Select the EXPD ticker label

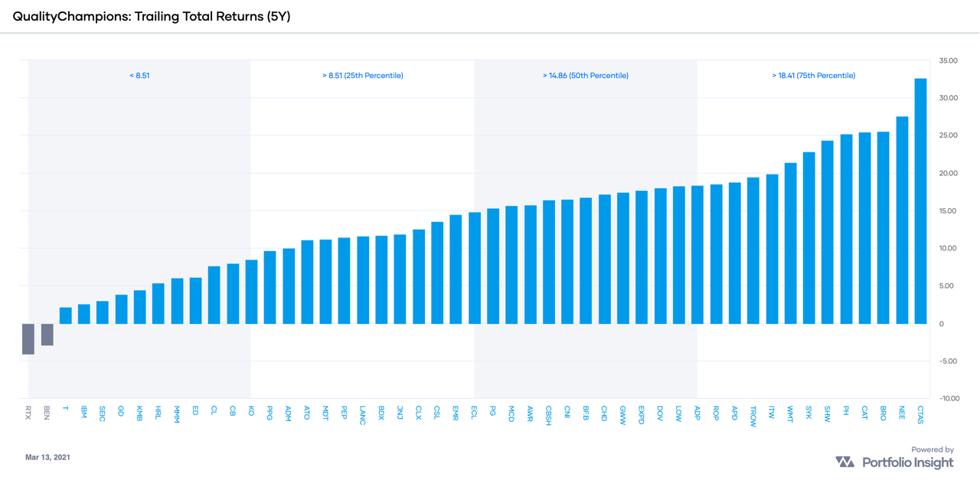[642, 414]
